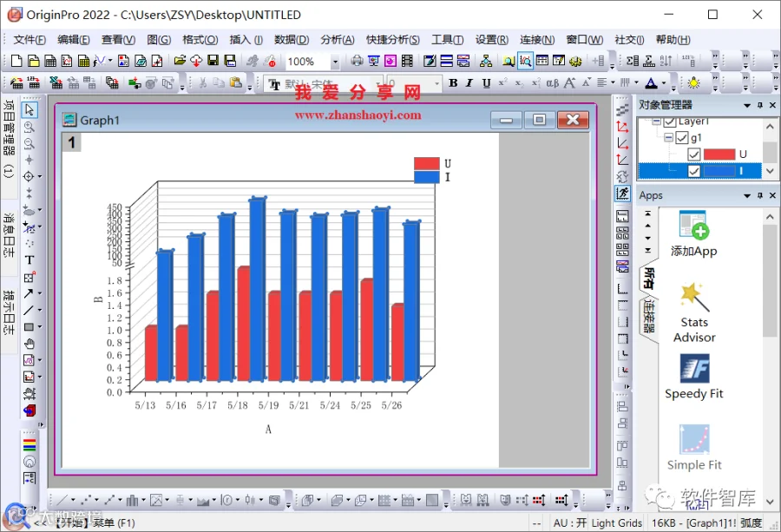This screenshot has width=781, height=532.
Task: Open the 项目管理器 side tab
Action: pos(9,139)
